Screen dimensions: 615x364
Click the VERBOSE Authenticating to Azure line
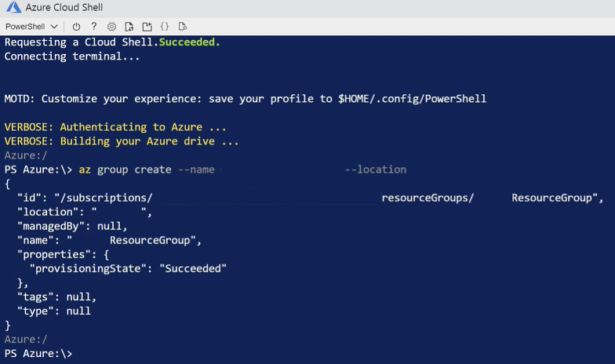pos(115,127)
